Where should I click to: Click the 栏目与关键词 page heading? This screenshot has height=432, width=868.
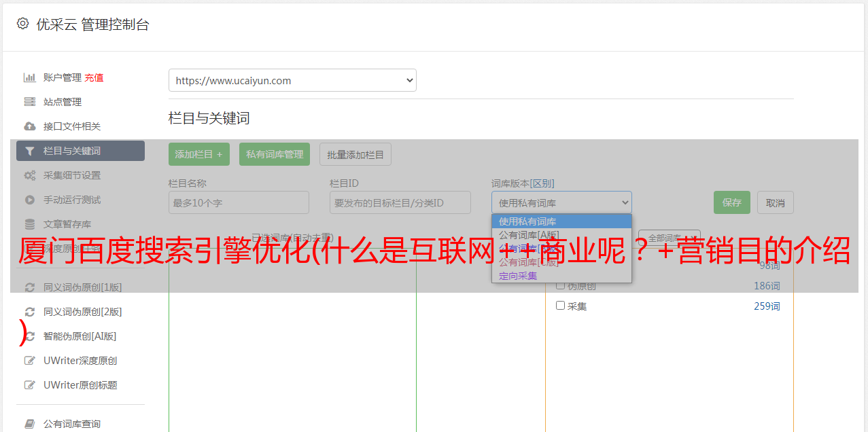(x=209, y=118)
